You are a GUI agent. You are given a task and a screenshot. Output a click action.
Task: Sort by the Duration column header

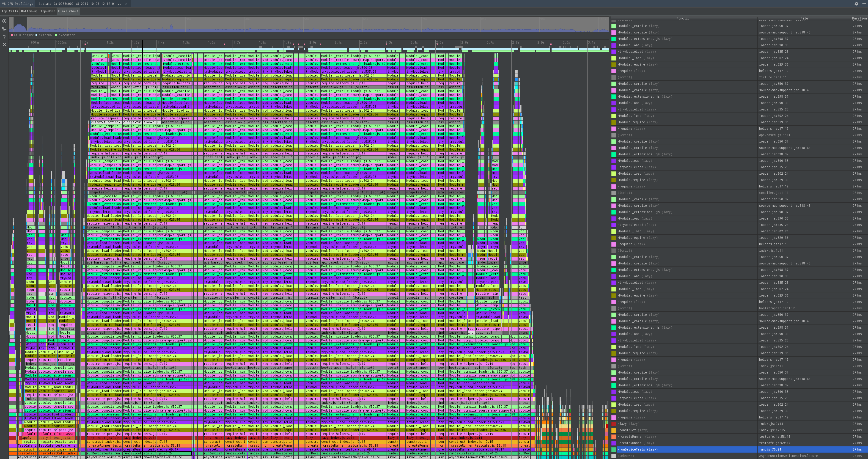tap(859, 18)
